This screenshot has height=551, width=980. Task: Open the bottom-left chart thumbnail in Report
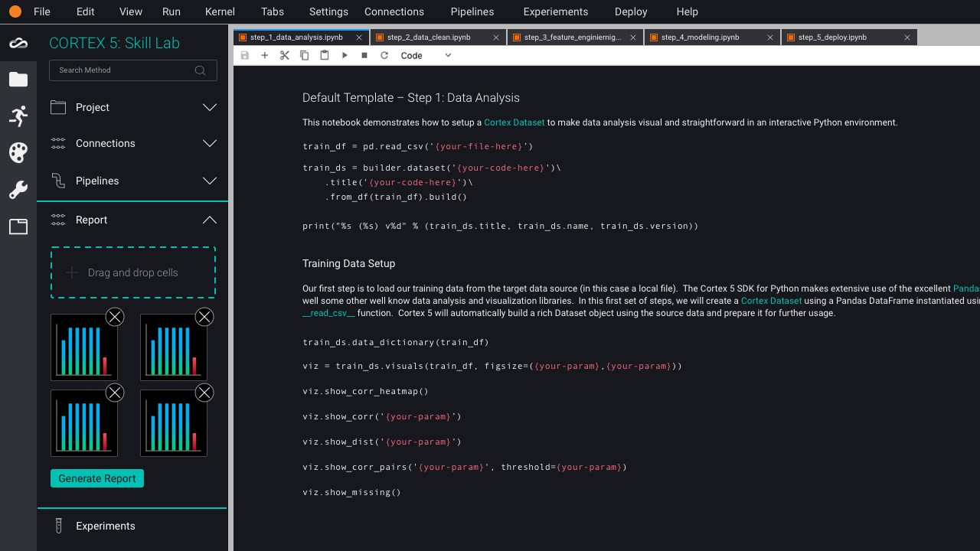pos(84,423)
